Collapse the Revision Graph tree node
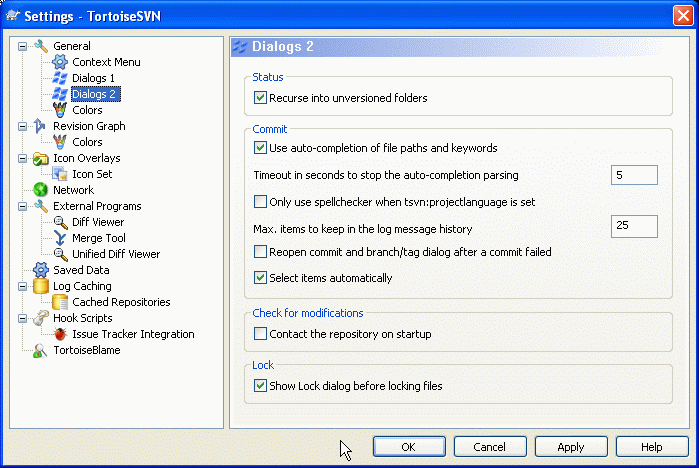This screenshot has width=699, height=468. click(22, 126)
